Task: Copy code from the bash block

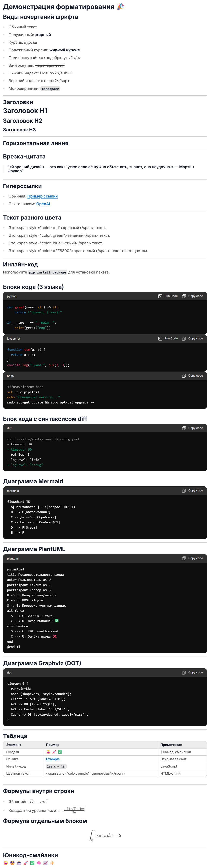Action: coord(192,376)
